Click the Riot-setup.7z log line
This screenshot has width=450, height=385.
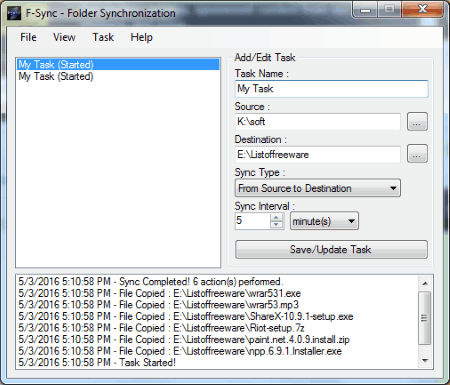[x=161, y=328]
